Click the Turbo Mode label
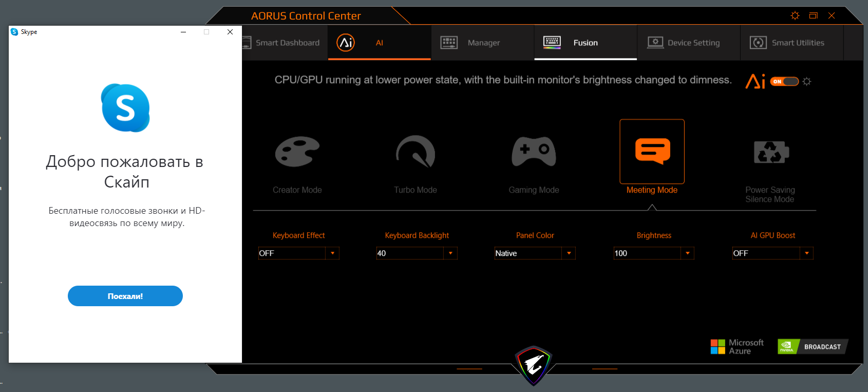This screenshot has height=392, width=868. point(416,190)
